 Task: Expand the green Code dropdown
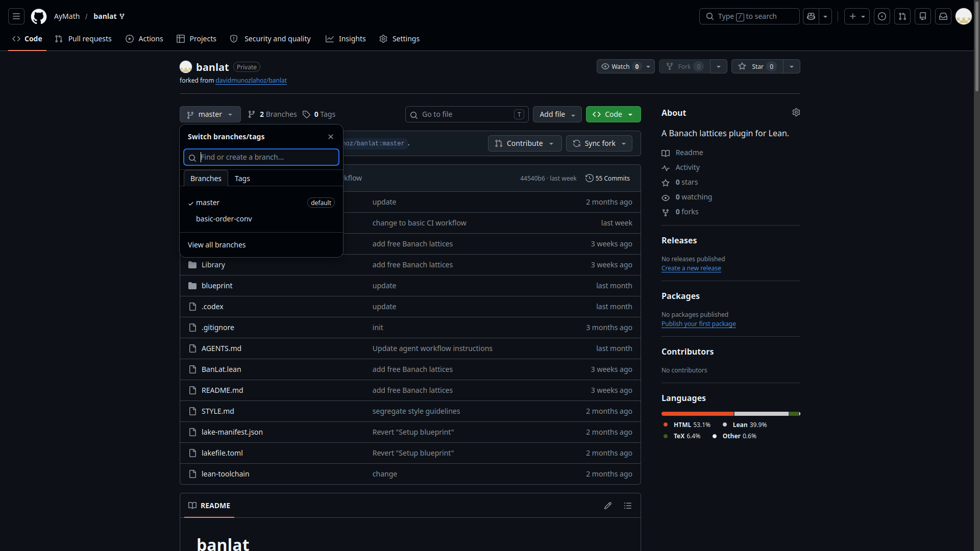pos(613,114)
